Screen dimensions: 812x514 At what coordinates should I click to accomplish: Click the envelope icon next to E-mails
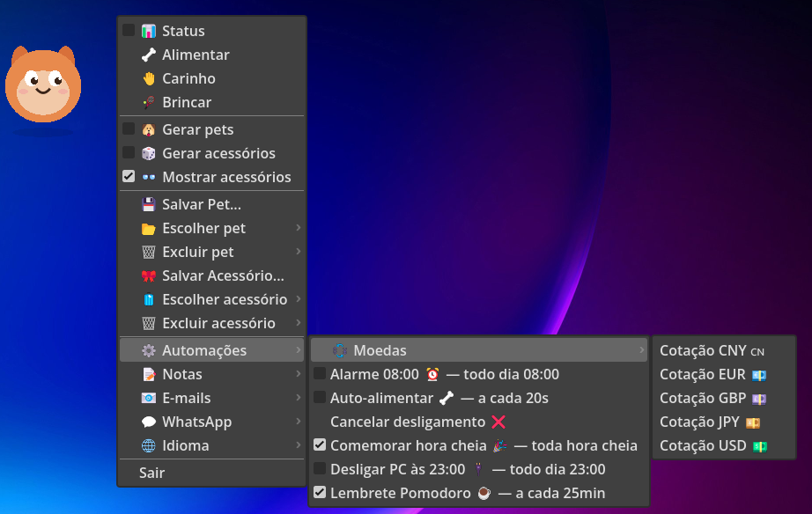point(149,398)
